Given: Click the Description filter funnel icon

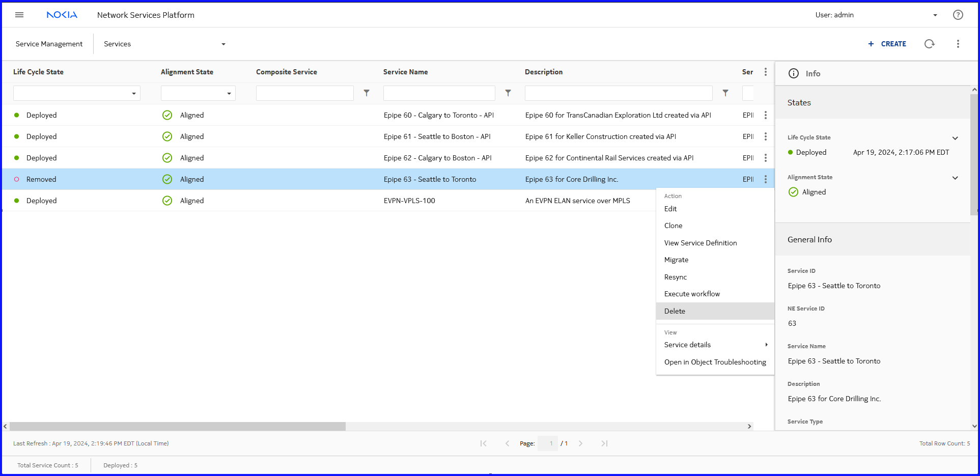Looking at the screenshot, I should coord(725,93).
